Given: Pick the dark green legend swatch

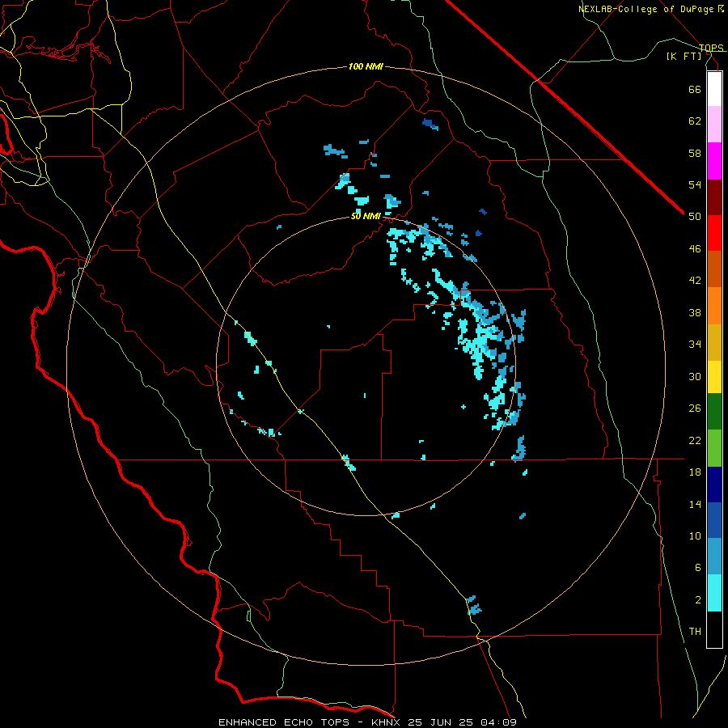Looking at the screenshot, I should coord(714,412).
